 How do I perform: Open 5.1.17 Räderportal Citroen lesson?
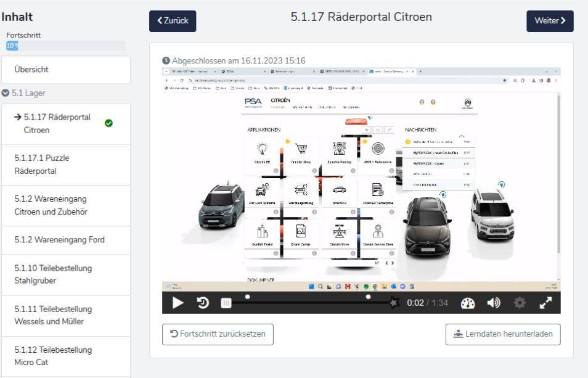pos(65,124)
